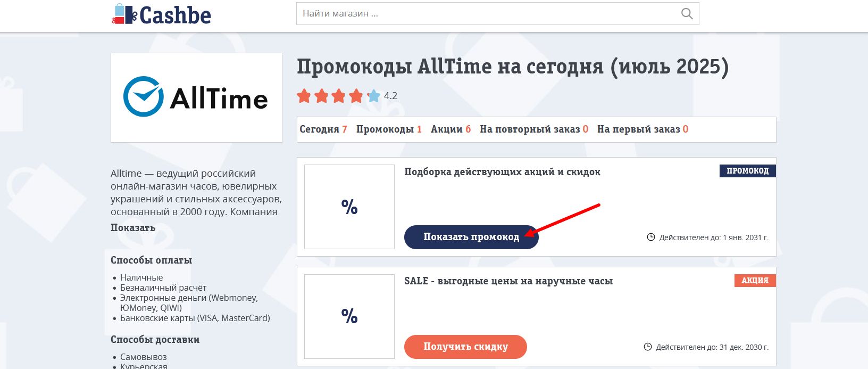Rate with the second star
The width and height of the screenshot is (868, 369).
coord(322,96)
